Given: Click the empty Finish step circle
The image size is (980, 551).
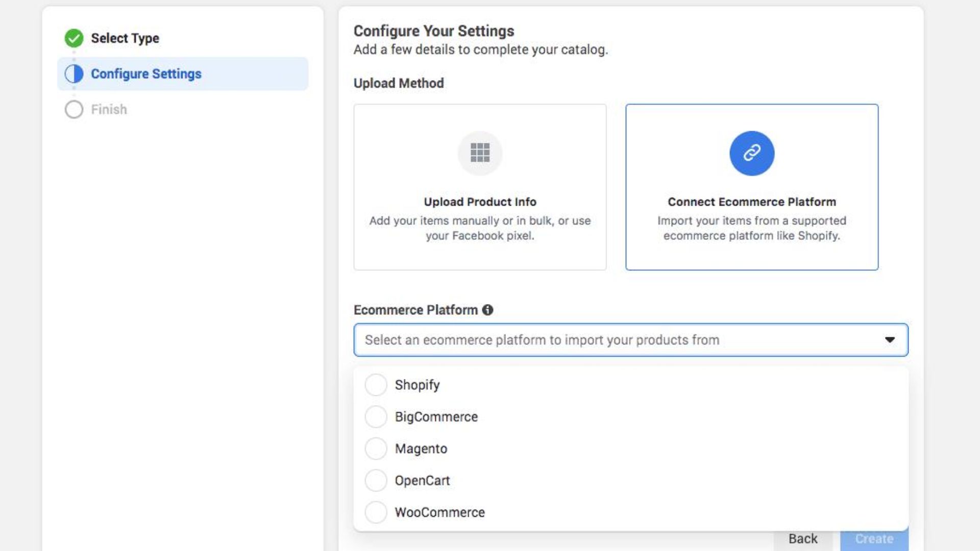Looking at the screenshot, I should click(x=74, y=109).
